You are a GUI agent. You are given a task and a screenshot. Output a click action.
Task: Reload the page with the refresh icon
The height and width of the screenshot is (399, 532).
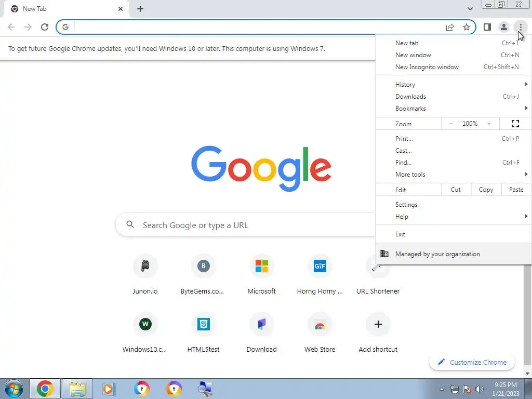tap(45, 27)
